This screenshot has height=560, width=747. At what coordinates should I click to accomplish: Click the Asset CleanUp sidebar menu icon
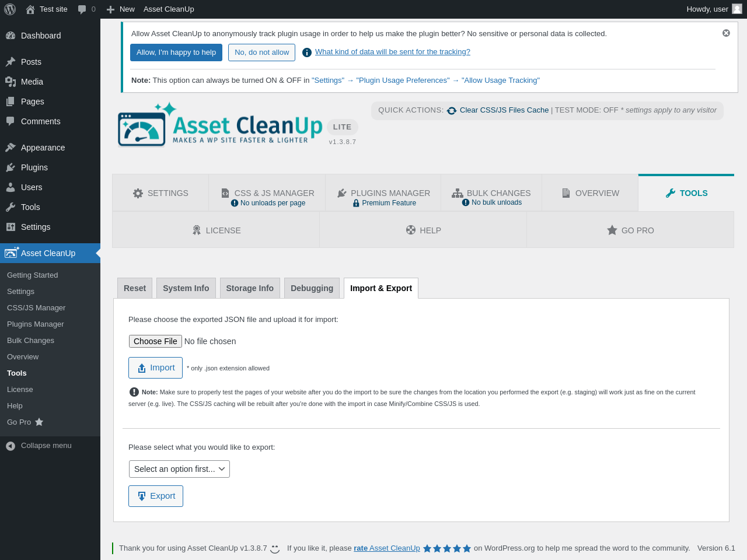click(x=12, y=253)
